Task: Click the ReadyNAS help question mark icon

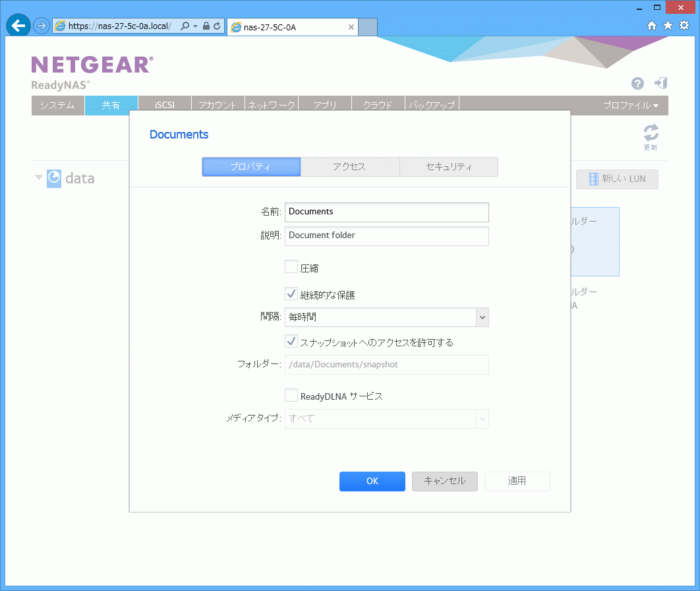Action: (x=637, y=83)
